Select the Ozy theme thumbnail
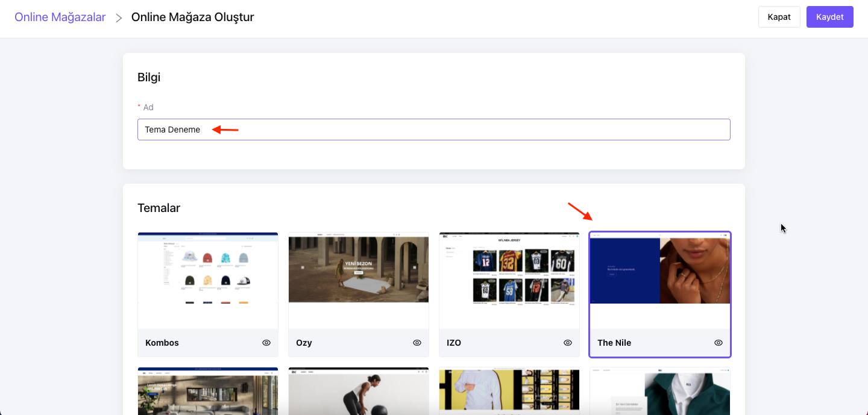Viewport: 868px width, 415px height. click(x=359, y=281)
